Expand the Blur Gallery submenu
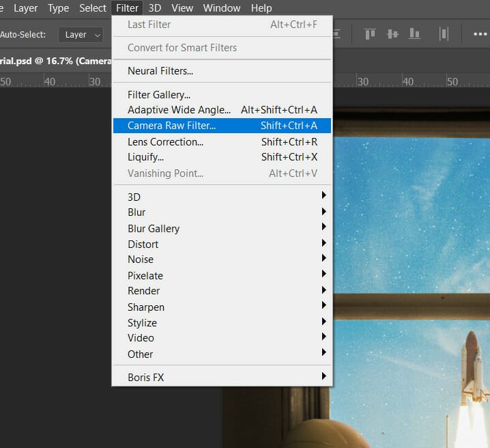Screen dimensions: 490x448 222,229
